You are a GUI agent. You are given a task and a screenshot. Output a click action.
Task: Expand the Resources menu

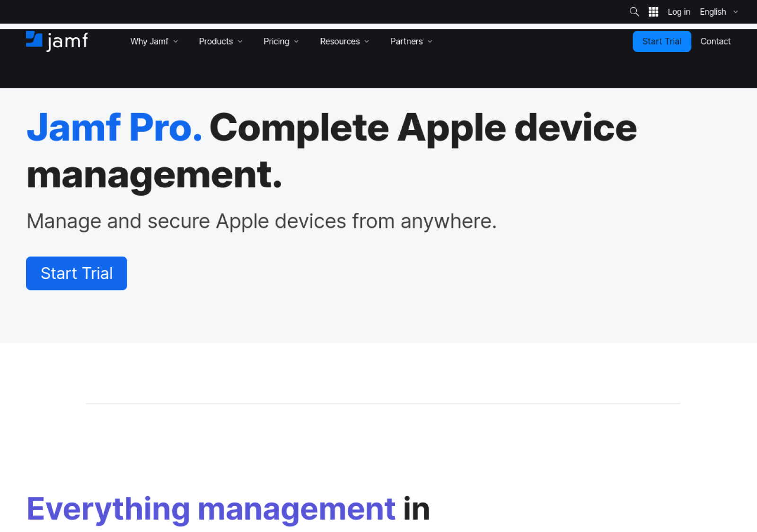344,42
